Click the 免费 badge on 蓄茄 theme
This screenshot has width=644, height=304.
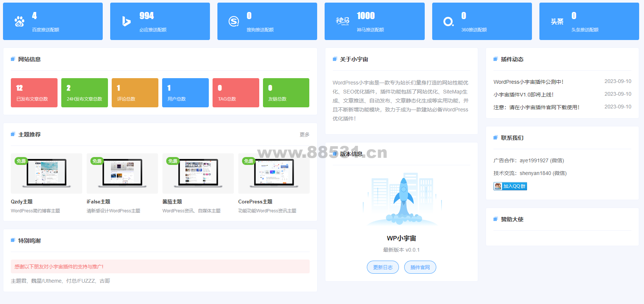[173, 161]
